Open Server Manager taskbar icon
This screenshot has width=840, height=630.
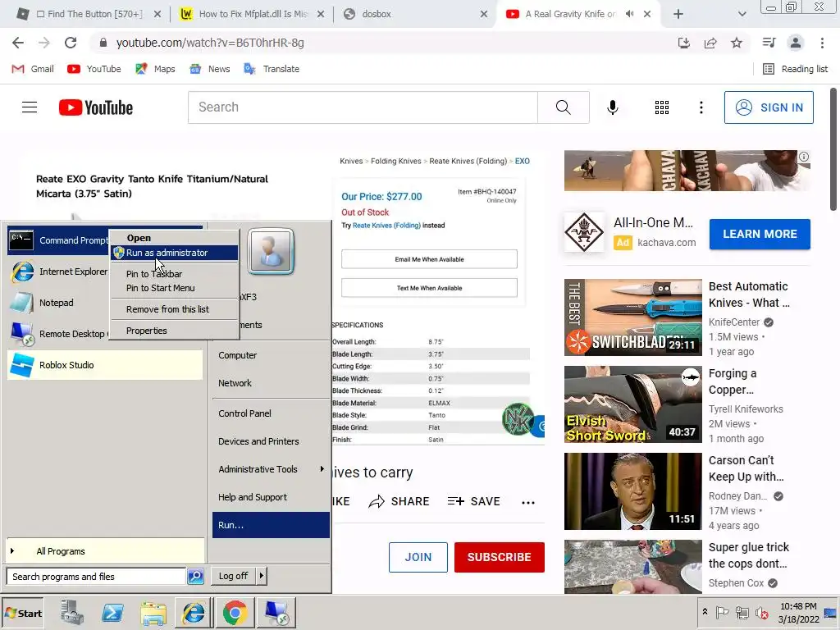coord(71,612)
